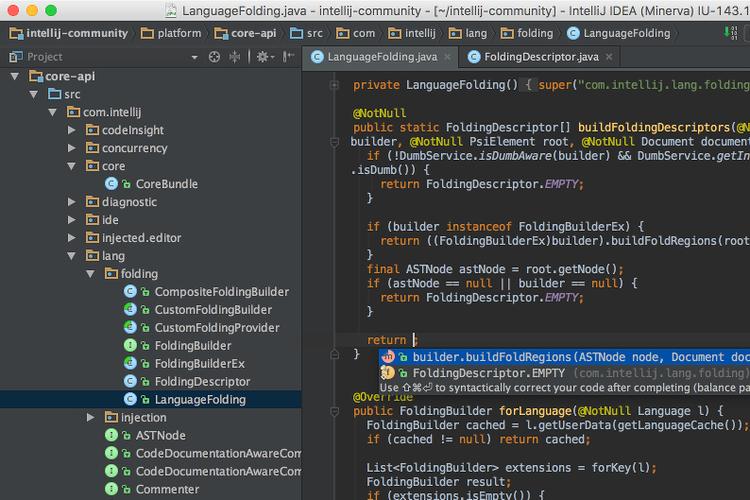Click the package folder icon for diagnostic
750x500 pixels.
point(92,202)
